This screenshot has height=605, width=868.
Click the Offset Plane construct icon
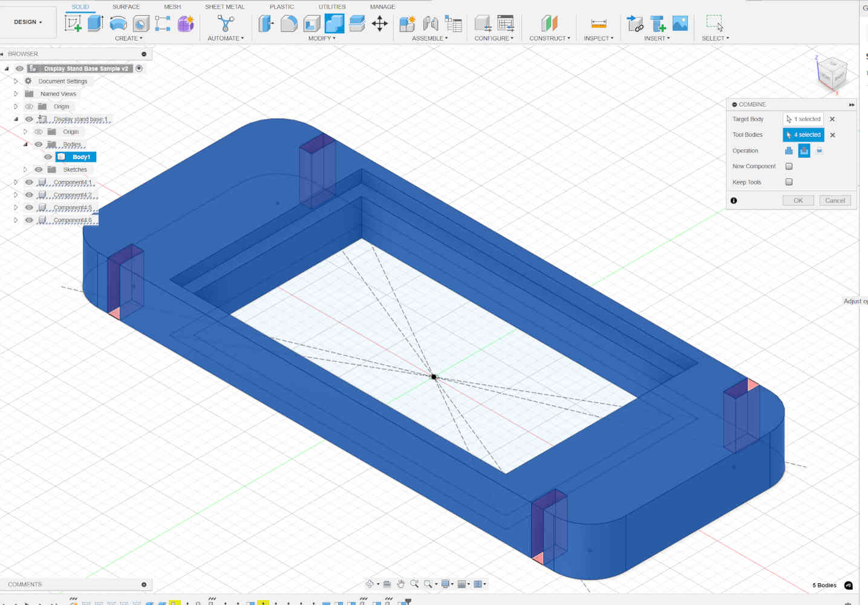[549, 24]
